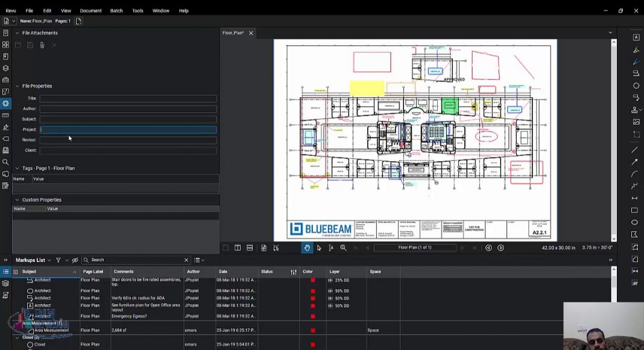Toggle hide markups eye icon
644x350 pixels.
(x=75, y=260)
